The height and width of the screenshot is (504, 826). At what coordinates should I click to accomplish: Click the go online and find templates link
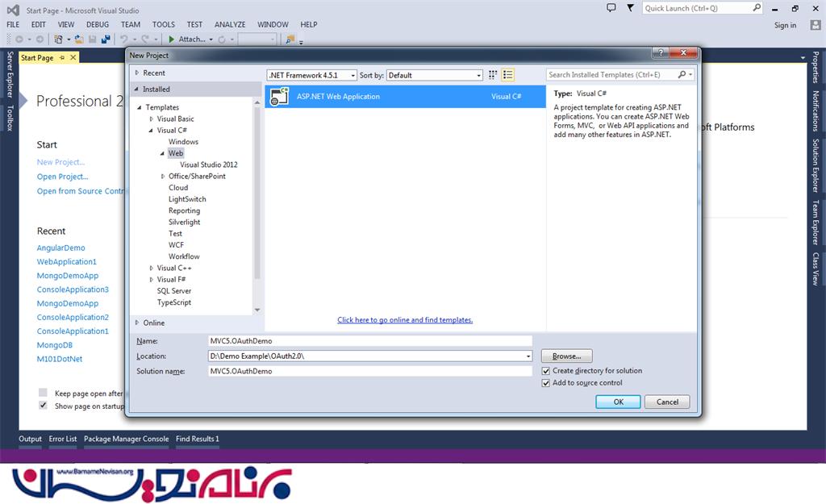pos(405,320)
